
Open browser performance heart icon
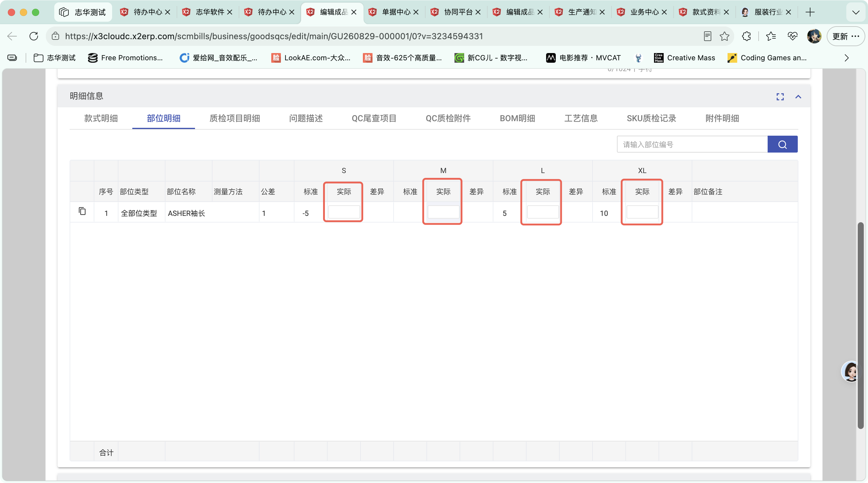[x=792, y=36]
